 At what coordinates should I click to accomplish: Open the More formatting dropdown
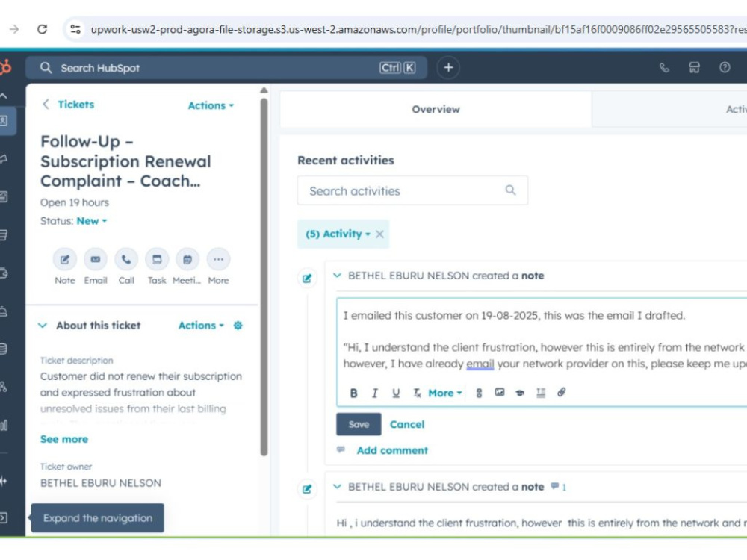click(x=445, y=393)
